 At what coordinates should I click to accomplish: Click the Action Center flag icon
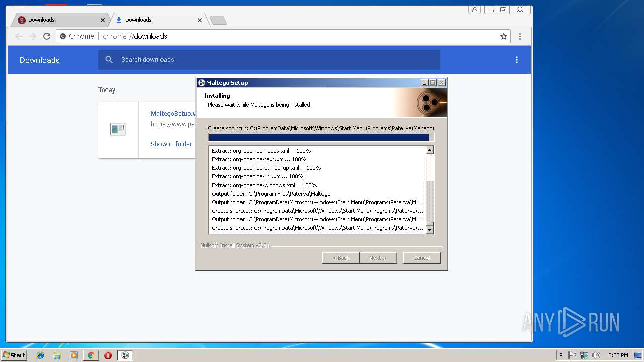(572, 355)
